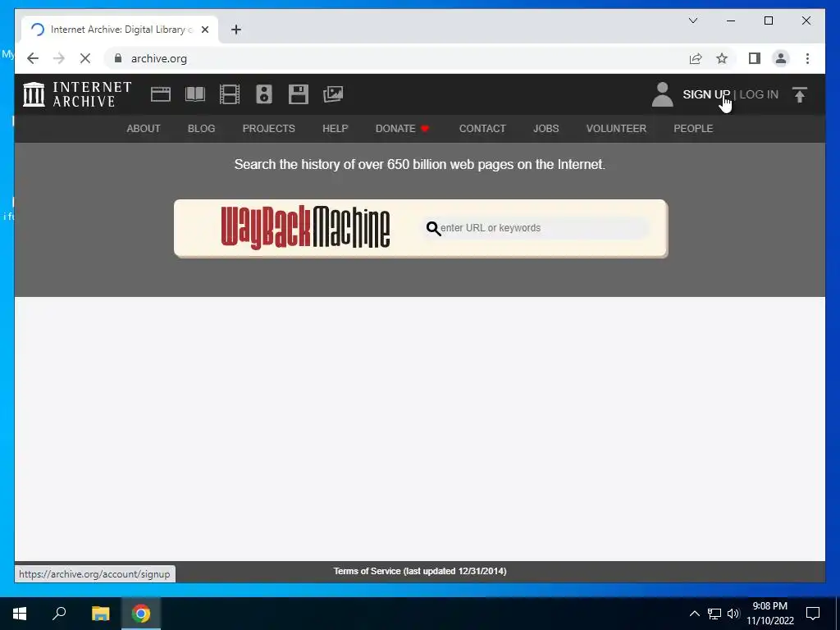Select the Internet Archive browser tab

click(119, 30)
